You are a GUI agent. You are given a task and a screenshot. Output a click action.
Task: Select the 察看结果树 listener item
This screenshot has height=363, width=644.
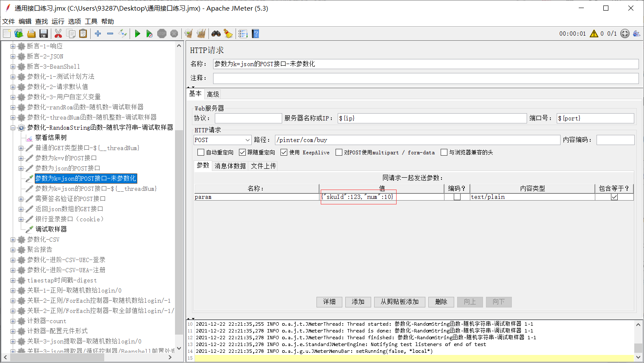(51, 138)
